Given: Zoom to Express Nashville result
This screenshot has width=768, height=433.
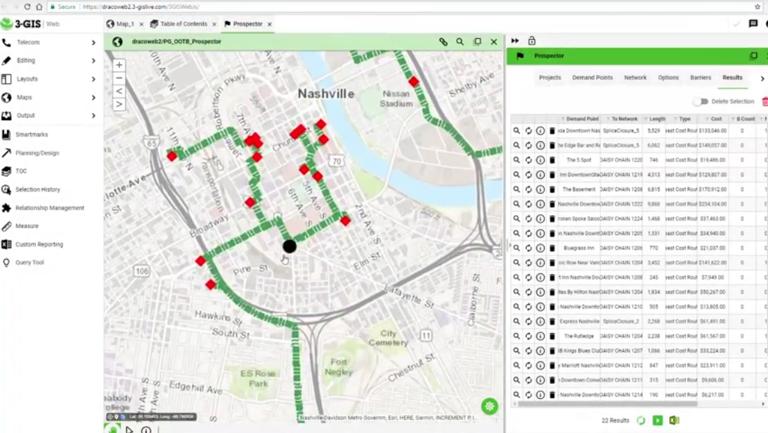Looking at the screenshot, I should (516, 322).
